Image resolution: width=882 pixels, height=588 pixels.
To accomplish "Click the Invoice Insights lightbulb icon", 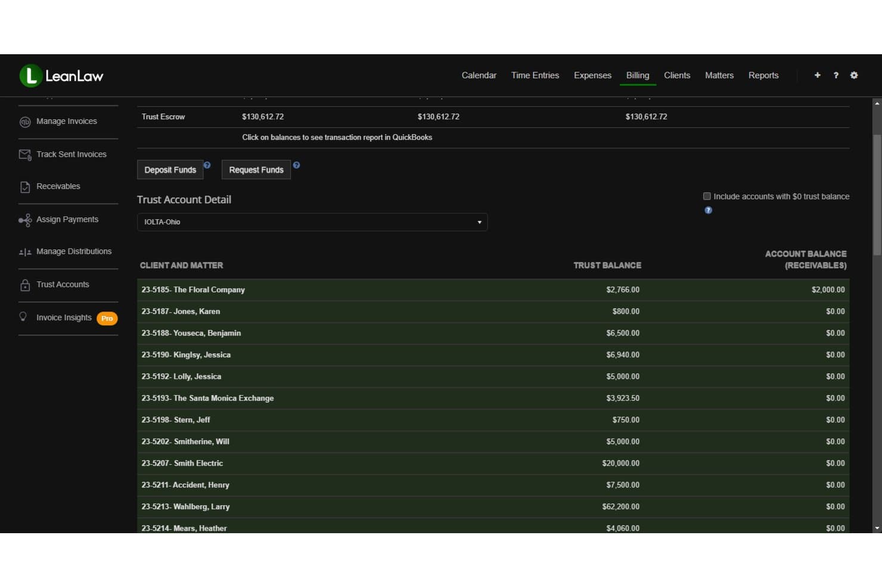I will click(x=23, y=317).
